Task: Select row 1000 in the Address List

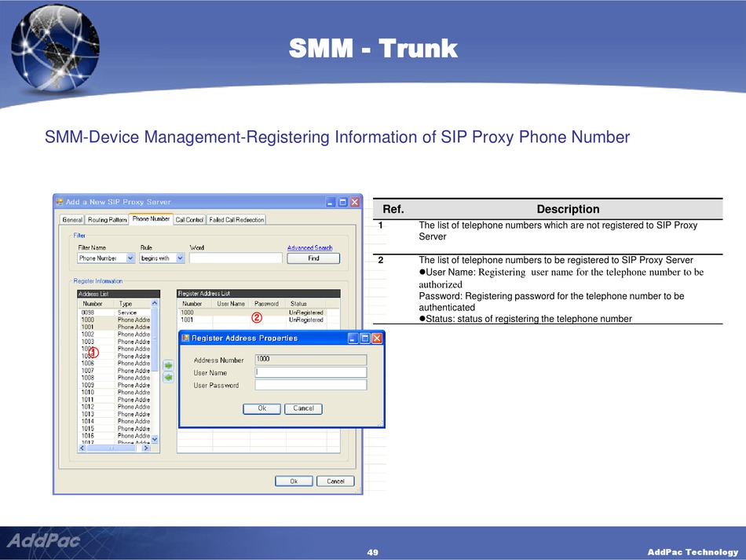Action: [115, 320]
